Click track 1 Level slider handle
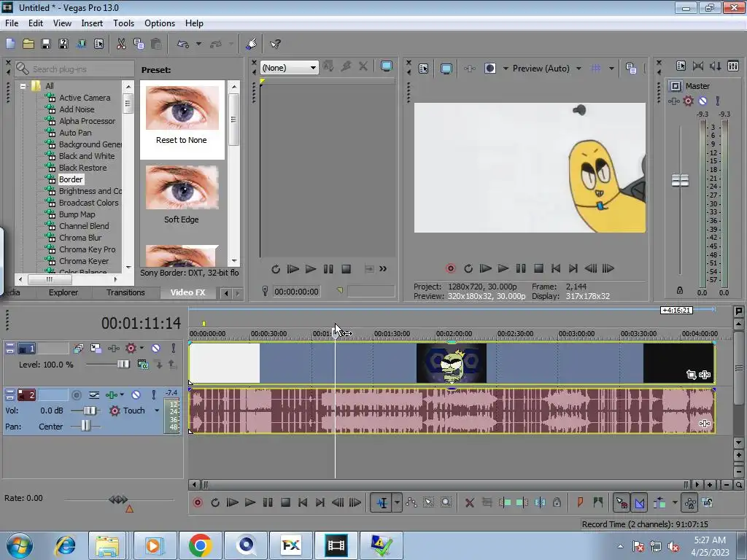Screen dimensions: 747x560 click(123, 365)
